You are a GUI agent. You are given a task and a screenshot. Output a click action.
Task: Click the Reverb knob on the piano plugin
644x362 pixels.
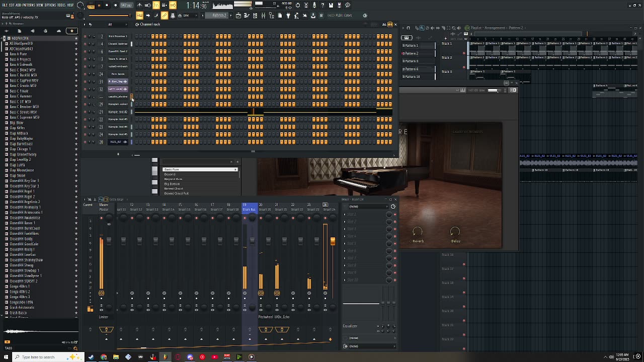tap(418, 232)
